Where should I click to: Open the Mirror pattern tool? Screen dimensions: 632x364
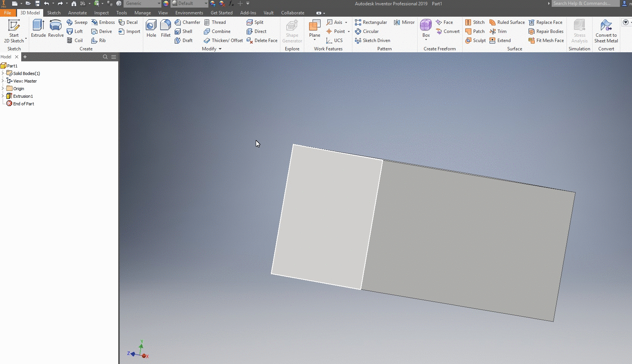(404, 22)
